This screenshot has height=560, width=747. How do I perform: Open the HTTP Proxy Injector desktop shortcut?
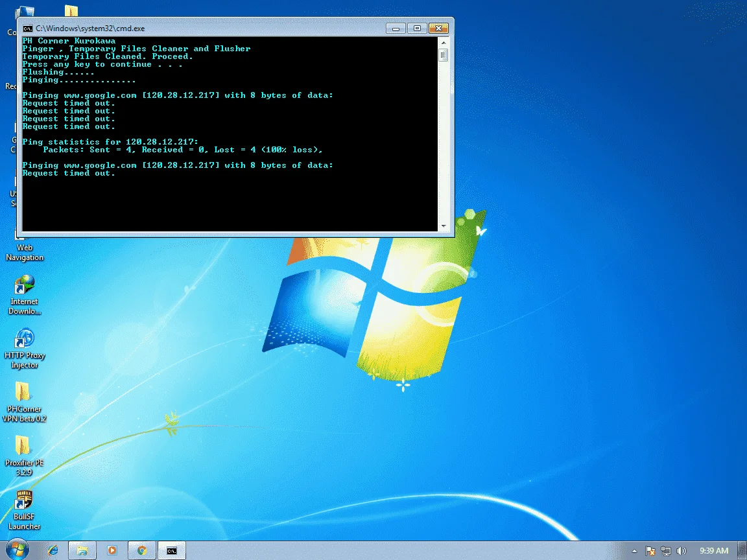point(24,349)
